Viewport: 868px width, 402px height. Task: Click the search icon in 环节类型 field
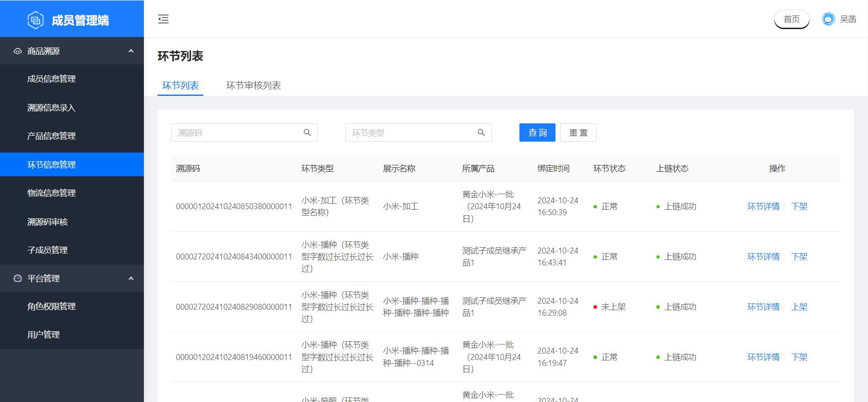[x=481, y=132]
